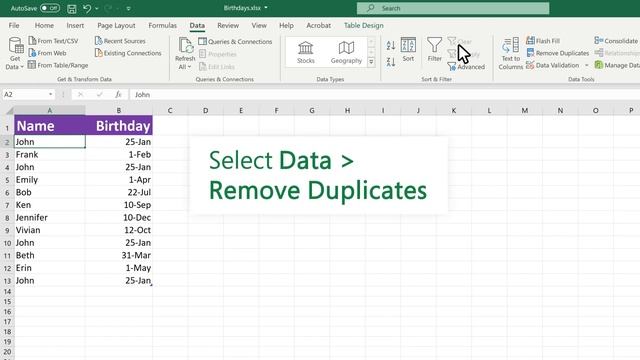Switch to the View tab
This screenshot has height=360, width=640.
[259, 25]
